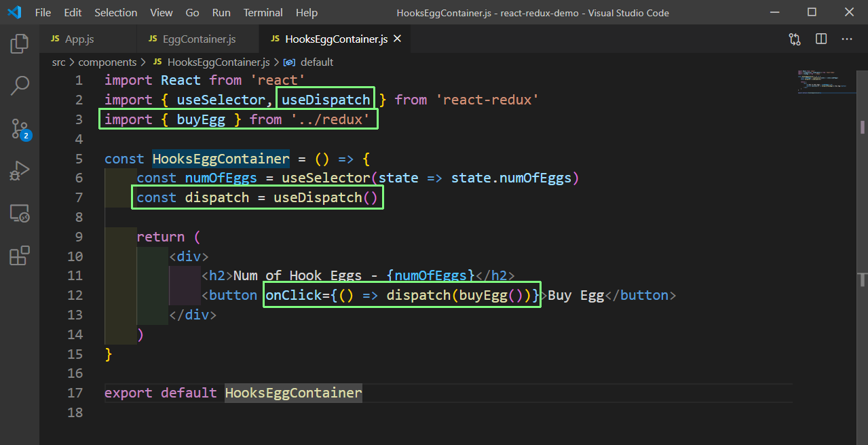This screenshot has height=445, width=868.
Task: Open the Search view in activity bar
Action: (x=20, y=86)
